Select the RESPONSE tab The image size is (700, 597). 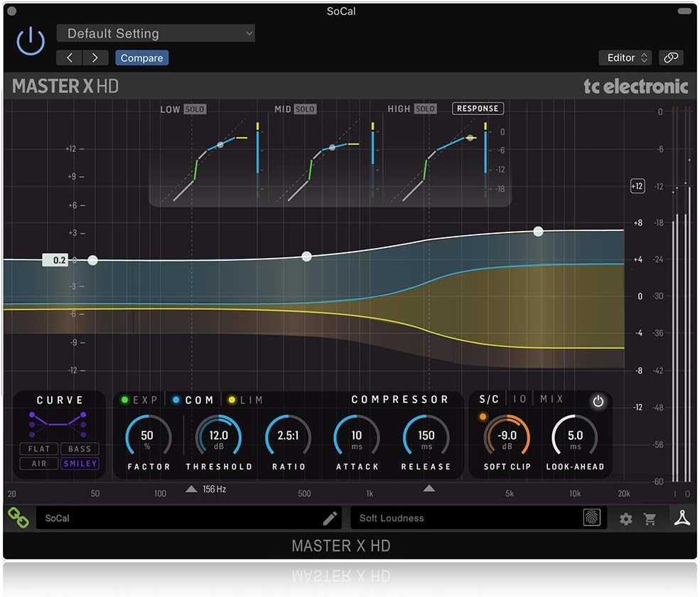pyautogui.click(x=478, y=108)
